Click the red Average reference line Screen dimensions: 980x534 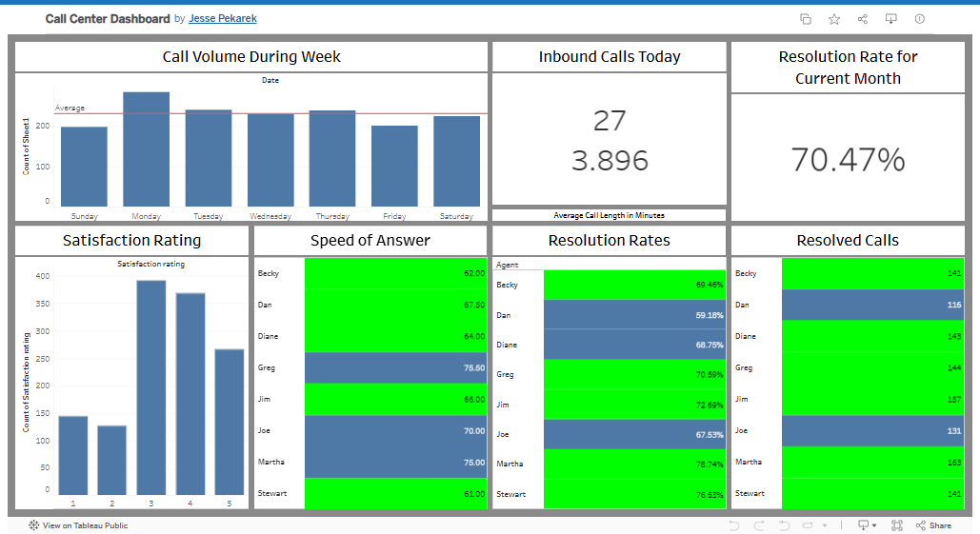click(x=270, y=113)
